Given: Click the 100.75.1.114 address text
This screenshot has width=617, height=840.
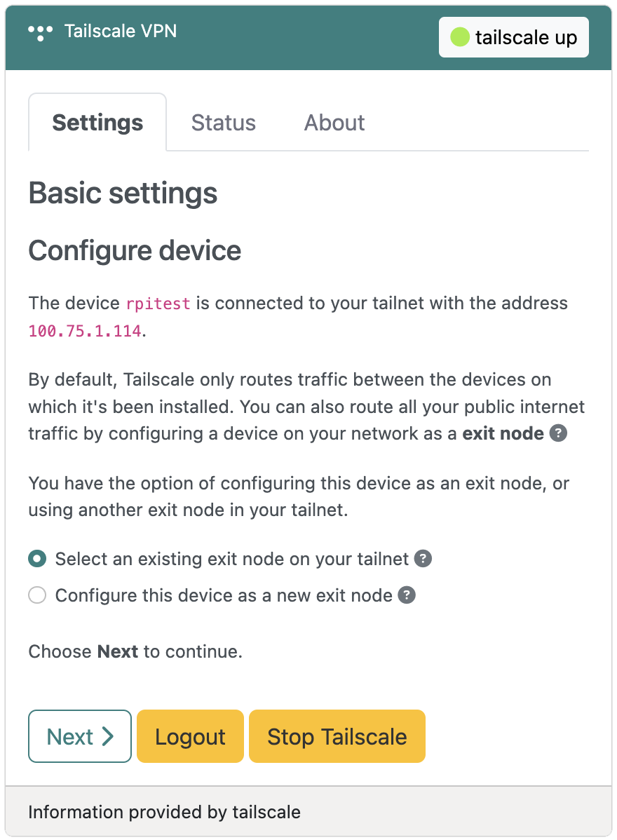Looking at the screenshot, I should point(85,331).
